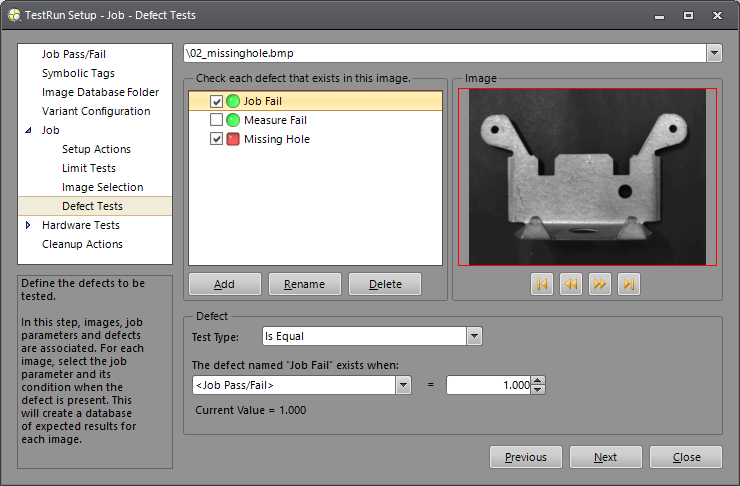Uncheck the Missing Hole defect checkbox
This screenshot has height=486, width=740.
click(x=216, y=139)
